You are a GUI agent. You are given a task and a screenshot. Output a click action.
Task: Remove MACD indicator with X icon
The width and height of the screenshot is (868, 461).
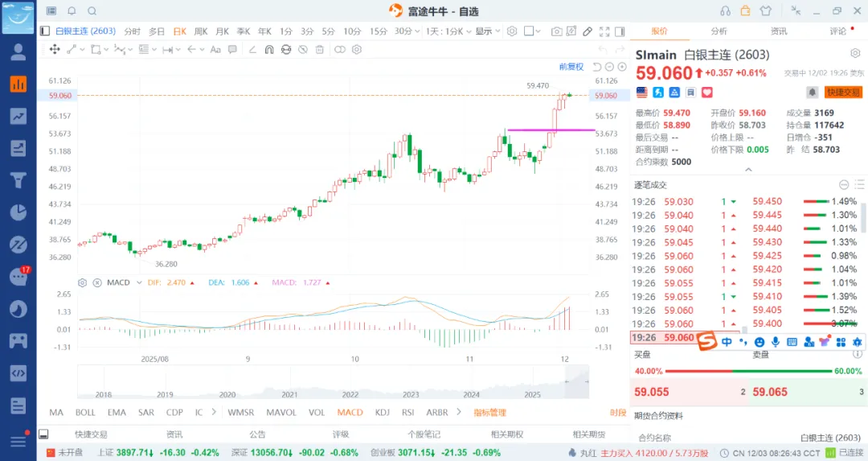96,282
